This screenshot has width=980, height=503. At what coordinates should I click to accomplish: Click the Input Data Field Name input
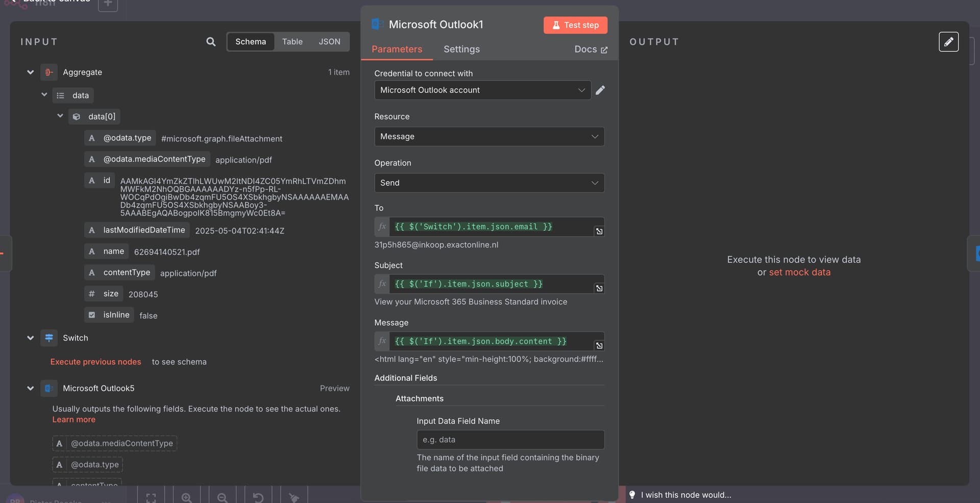tap(510, 440)
